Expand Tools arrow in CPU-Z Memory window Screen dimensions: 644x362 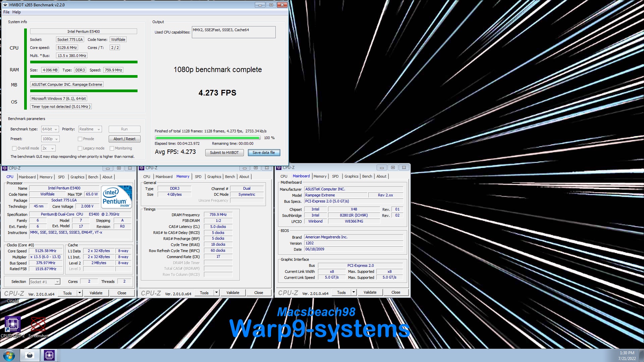[x=216, y=293]
